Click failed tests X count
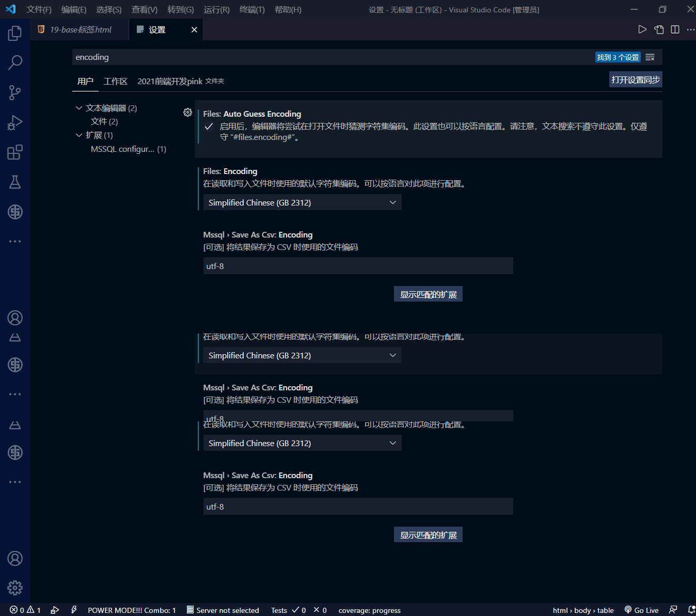696x616 pixels. pyautogui.click(x=320, y=610)
